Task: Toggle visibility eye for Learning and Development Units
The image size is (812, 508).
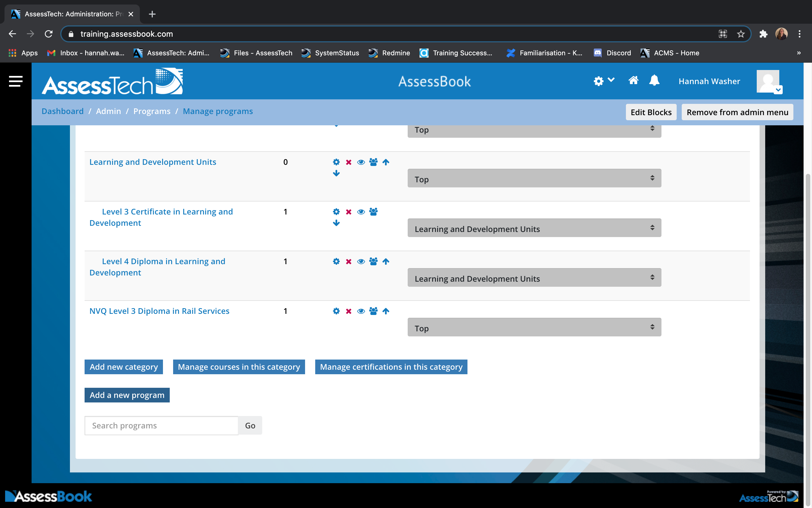Action: [361, 162]
